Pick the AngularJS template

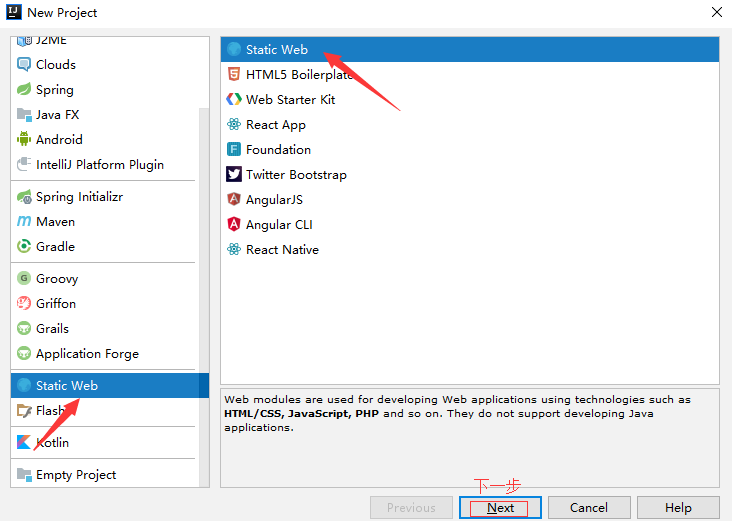(470, 199)
